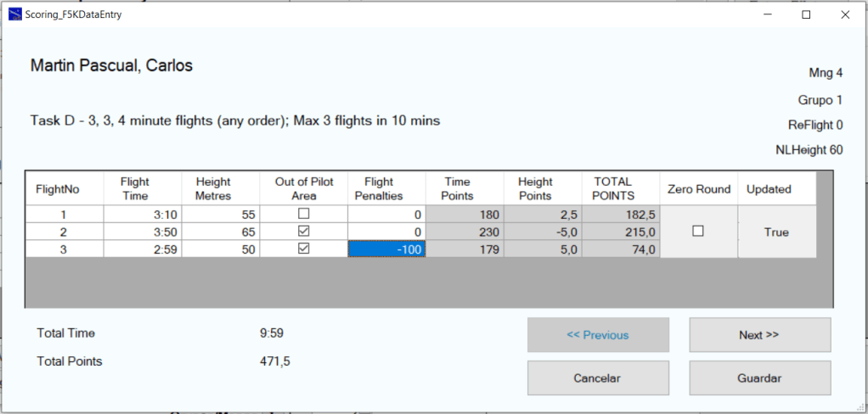Click Height Metres cell with value 55
868x414 pixels.
point(221,215)
